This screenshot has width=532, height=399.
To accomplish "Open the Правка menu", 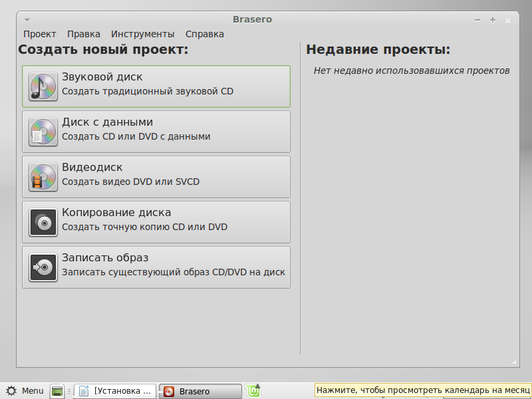I will [x=84, y=35].
